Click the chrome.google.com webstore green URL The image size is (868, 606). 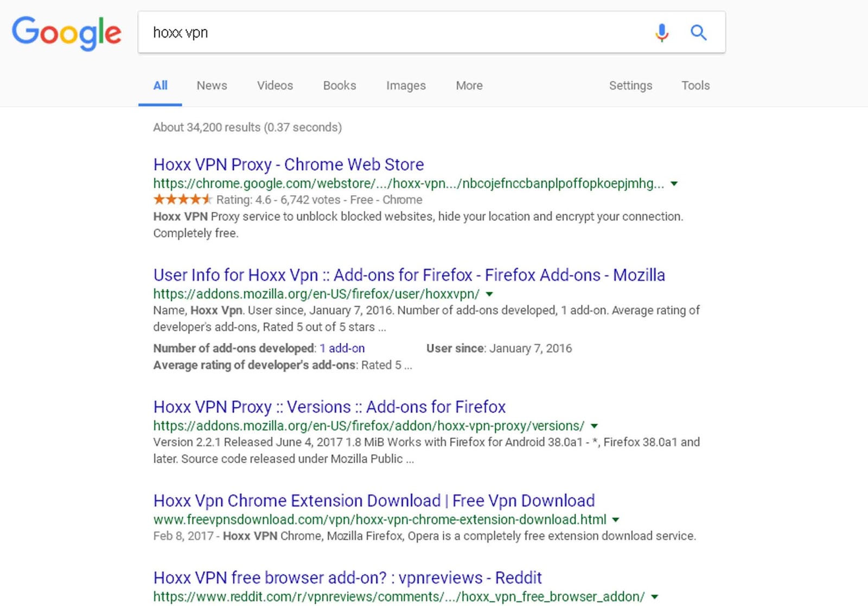point(409,184)
